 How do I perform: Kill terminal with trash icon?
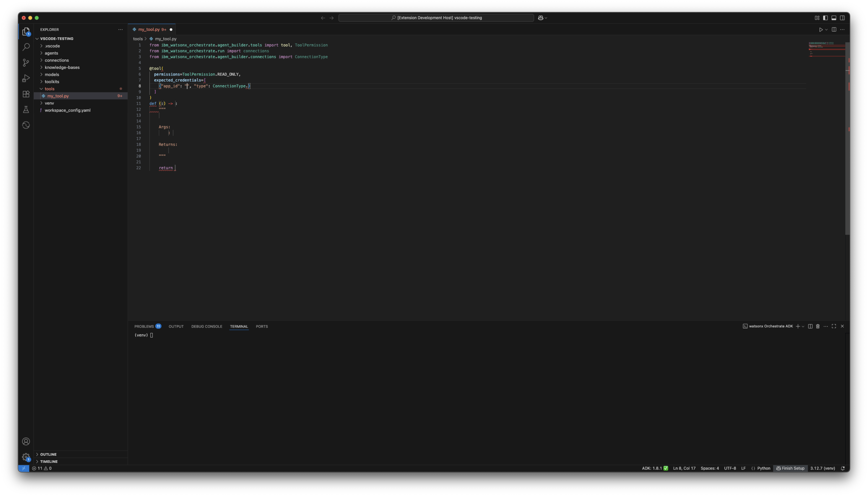pyautogui.click(x=818, y=326)
